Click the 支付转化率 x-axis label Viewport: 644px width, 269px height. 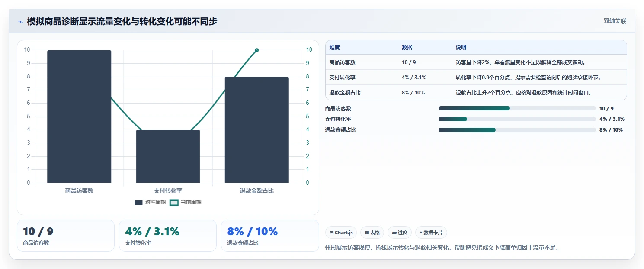(168, 191)
